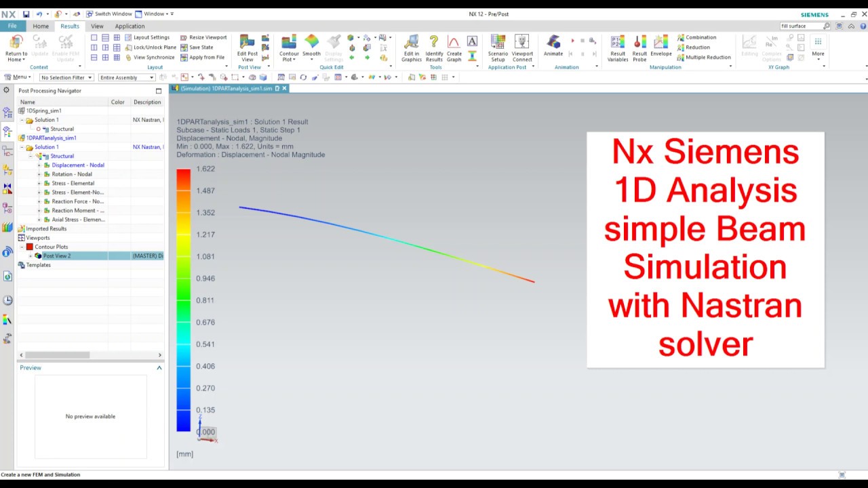
Task: Expand the Displacement - Nodal node
Action: [x=39, y=165]
